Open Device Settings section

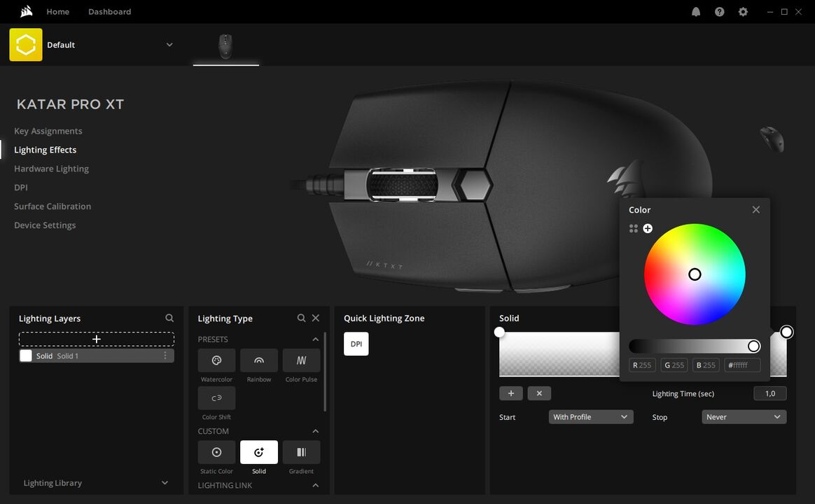pyautogui.click(x=46, y=225)
